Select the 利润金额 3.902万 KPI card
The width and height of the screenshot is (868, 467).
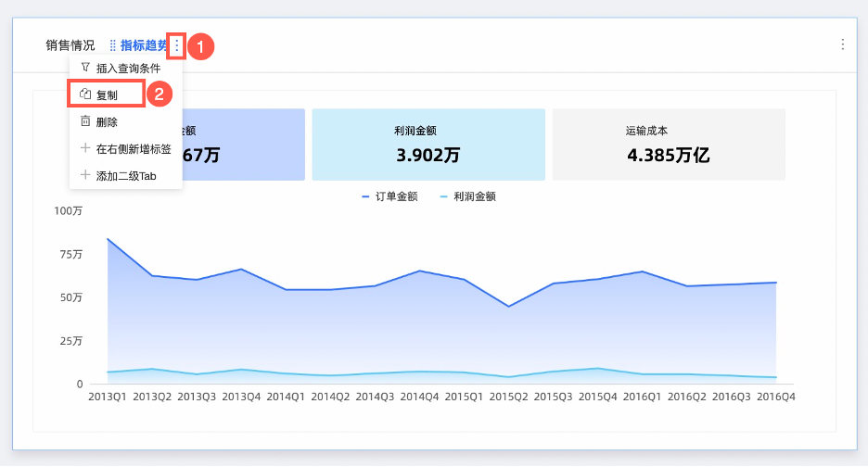pos(428,145)
